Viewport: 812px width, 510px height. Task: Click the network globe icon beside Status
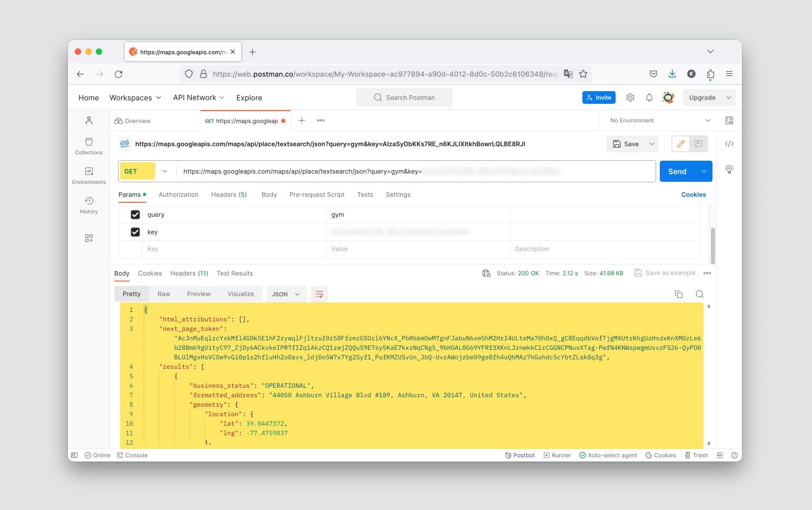point(486,273)
